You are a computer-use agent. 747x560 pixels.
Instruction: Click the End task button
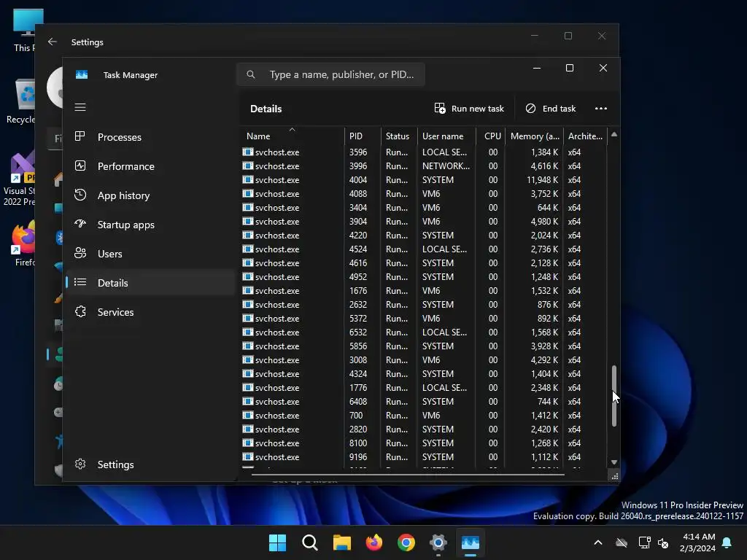point(551,109)
